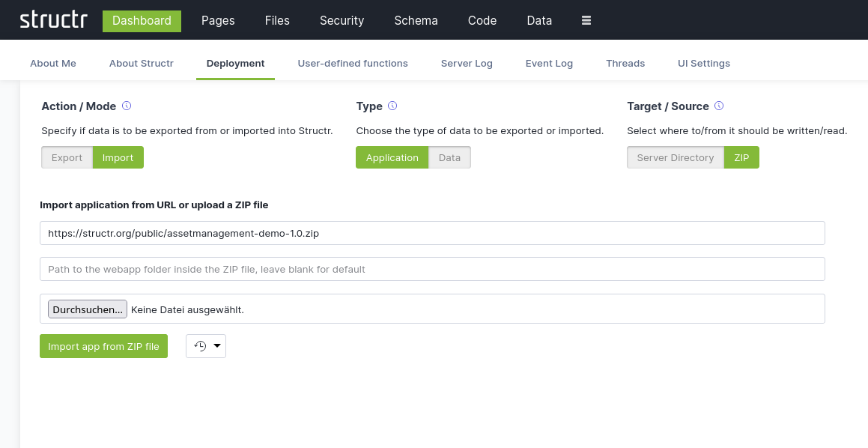Switch to the Threads tab
This screenshot has width=868, height=448.
[x=625, y=63]
